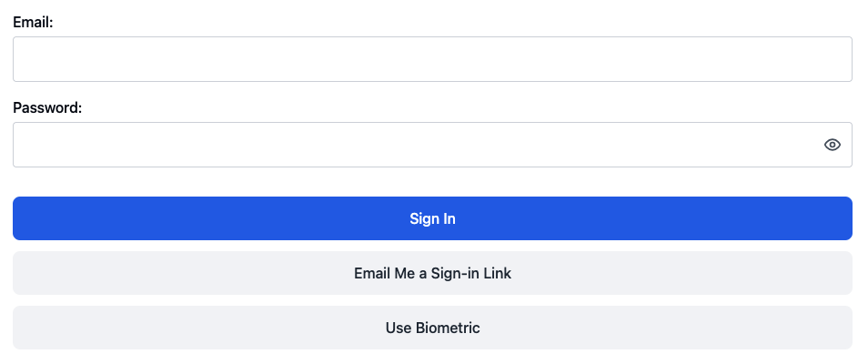Activate the empty Email text field
The width and height of the screenshot is (868, 364).
pos(432,59)
